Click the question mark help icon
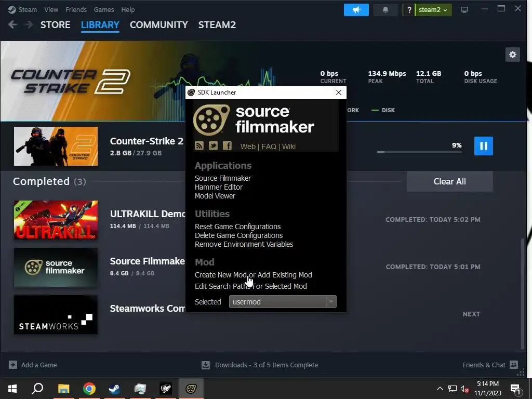Image resolution: width=532 pixels, height=399 pixels. tap(409, 10)
